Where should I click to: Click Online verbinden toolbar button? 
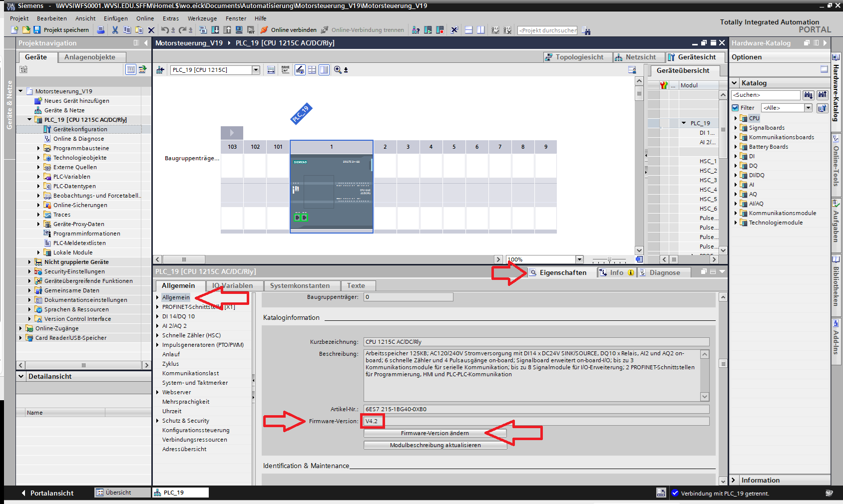289,30
